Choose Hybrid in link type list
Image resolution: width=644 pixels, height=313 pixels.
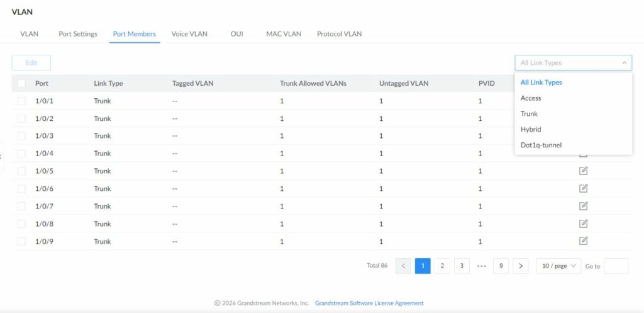point(574,129)
